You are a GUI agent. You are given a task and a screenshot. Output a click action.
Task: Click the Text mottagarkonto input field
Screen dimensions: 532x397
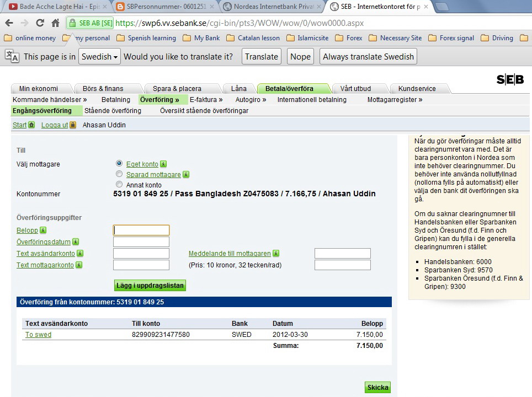(x=141, y=265)
